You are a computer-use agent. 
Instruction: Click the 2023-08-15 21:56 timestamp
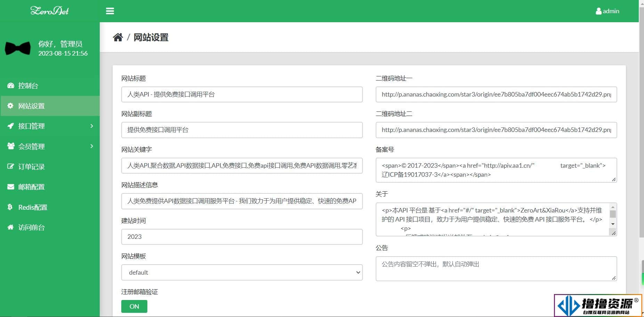[63, 53]
